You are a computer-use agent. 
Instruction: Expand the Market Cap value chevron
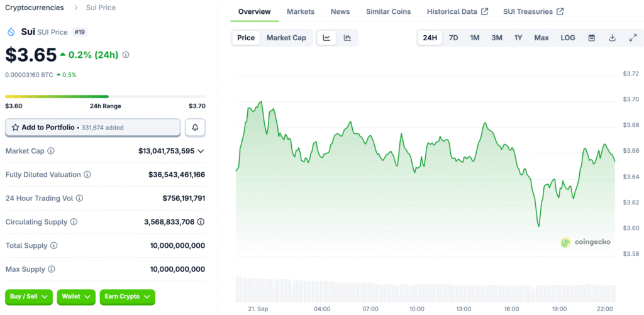pos(201,151)
